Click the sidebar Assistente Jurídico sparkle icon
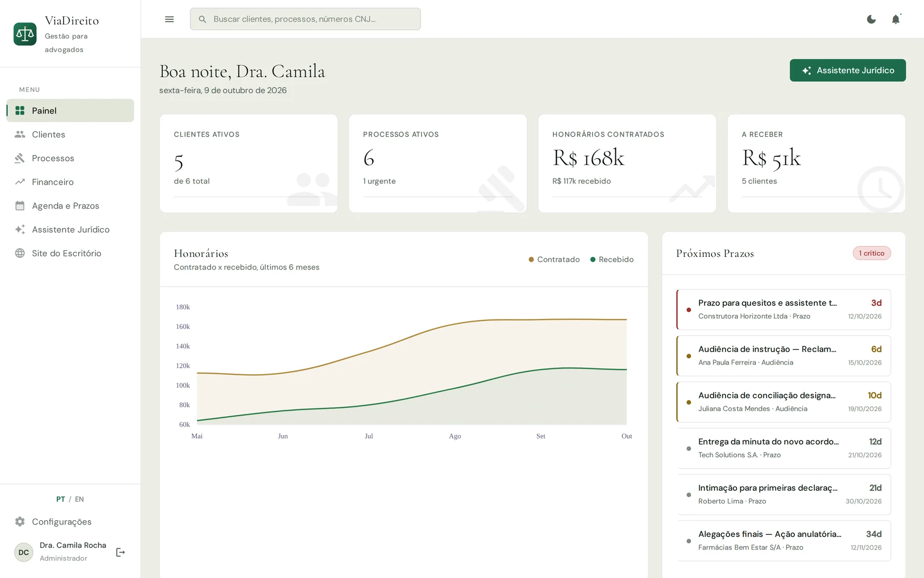 pos(20,230)
